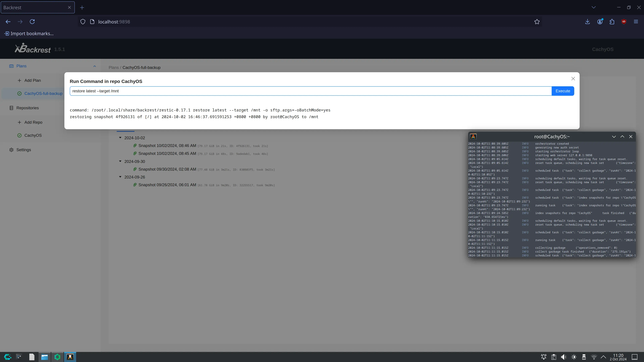Open the Settings menu item
The height and width of the screenshot is (362, 644).
tap(23, 150)
